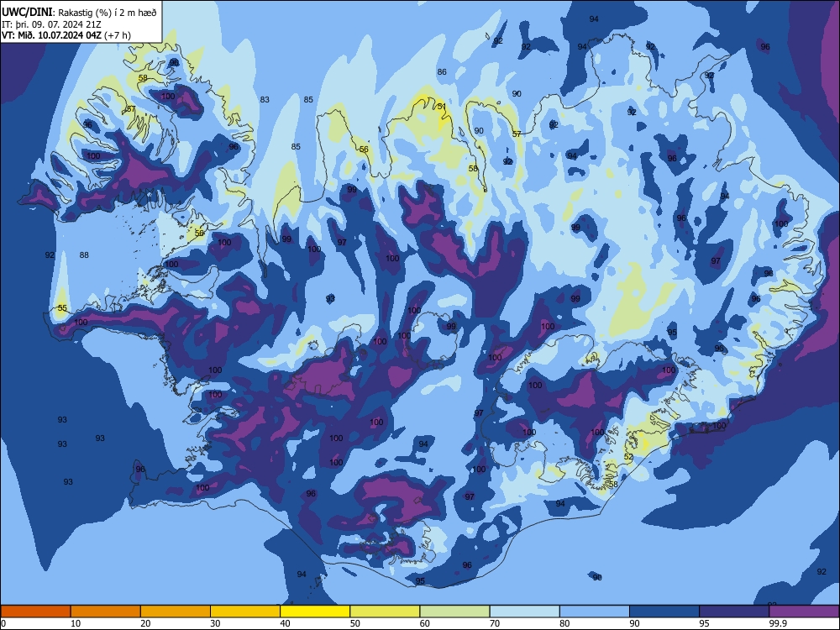840x630 pixels.
Task: Pick the bright yellow 40–50 legend swatch
Action: (315, 612)
